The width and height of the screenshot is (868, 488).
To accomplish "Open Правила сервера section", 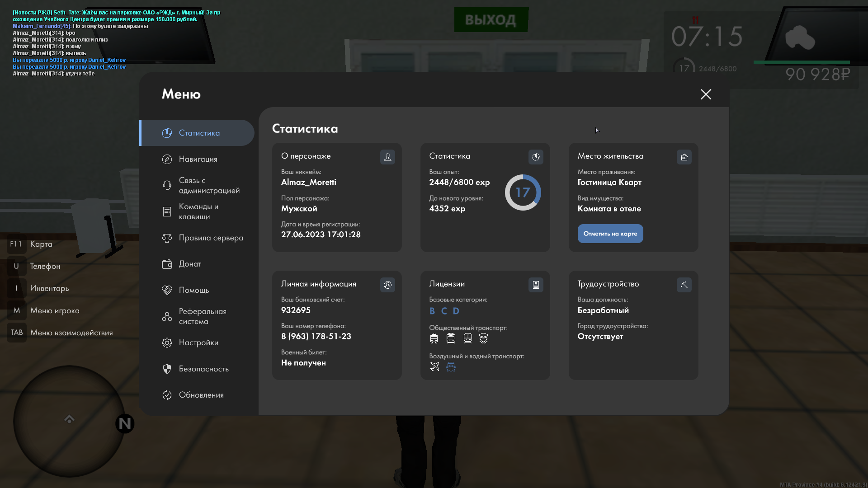I will [x=211, y=238].
